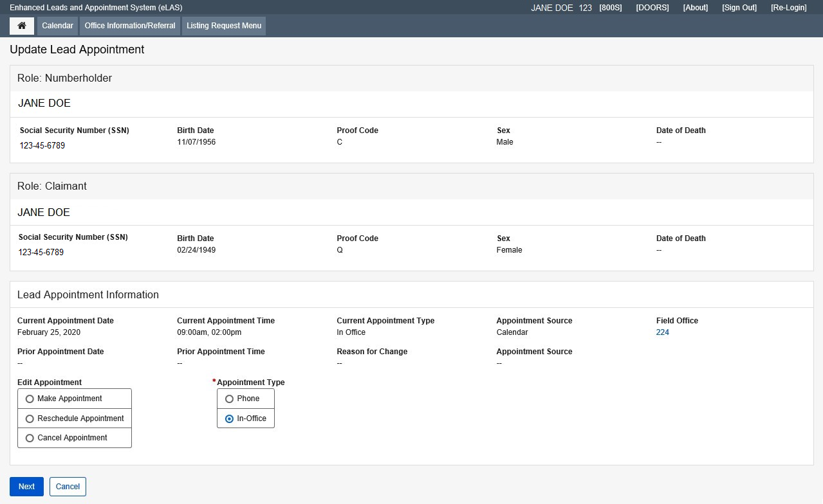
Task: Open Field Office 224 link
Action: (663, 332)
